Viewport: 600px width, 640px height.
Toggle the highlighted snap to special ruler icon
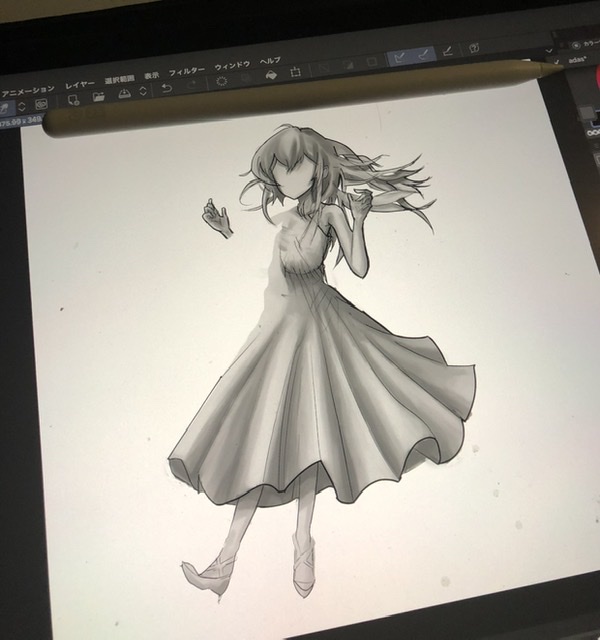point(424,55)
